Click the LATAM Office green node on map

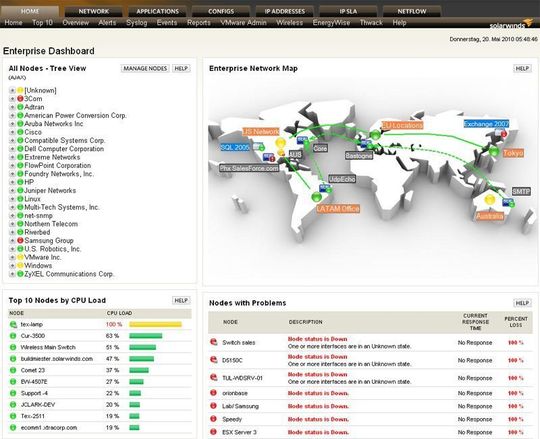(316, 197)
